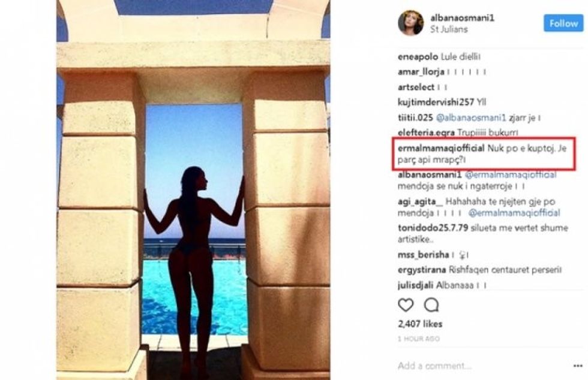588x380 pixels.
Task: Open the silhouette pool photo
Action: click(193, 190)
